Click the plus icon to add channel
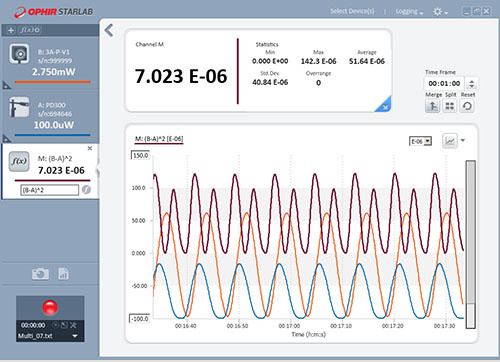The image size is (500, 362). [11, 30]
